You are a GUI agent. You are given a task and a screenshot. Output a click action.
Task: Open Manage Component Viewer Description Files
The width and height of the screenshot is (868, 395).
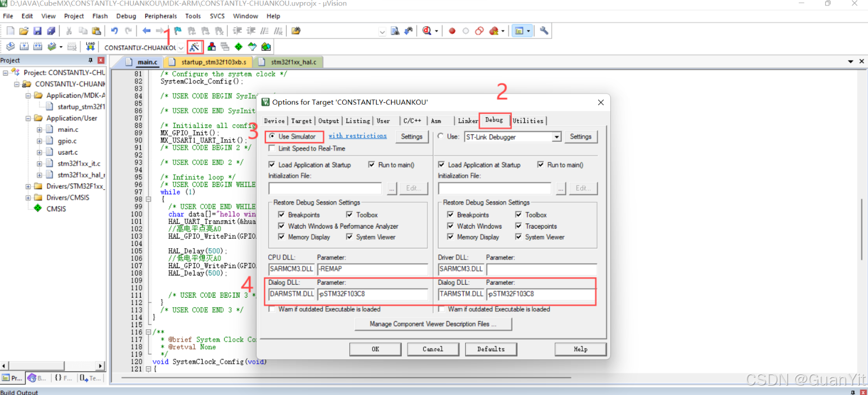pos(433,324)
